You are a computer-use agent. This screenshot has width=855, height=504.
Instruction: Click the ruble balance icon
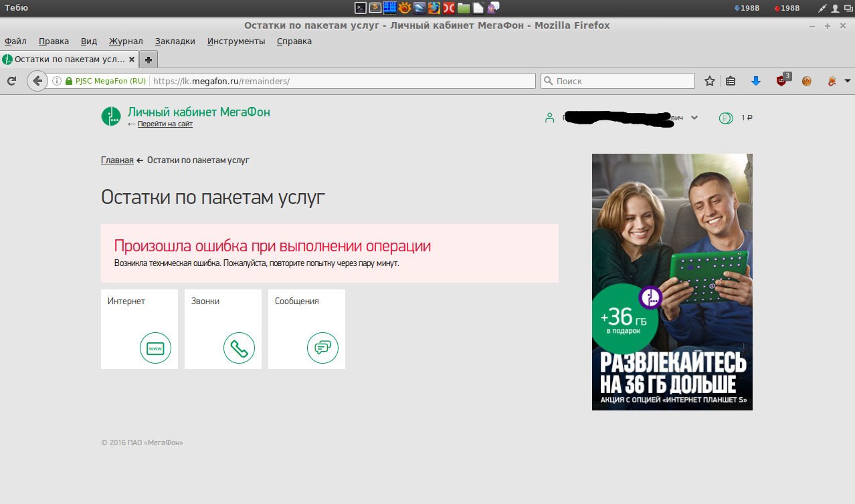click(726, 118)
